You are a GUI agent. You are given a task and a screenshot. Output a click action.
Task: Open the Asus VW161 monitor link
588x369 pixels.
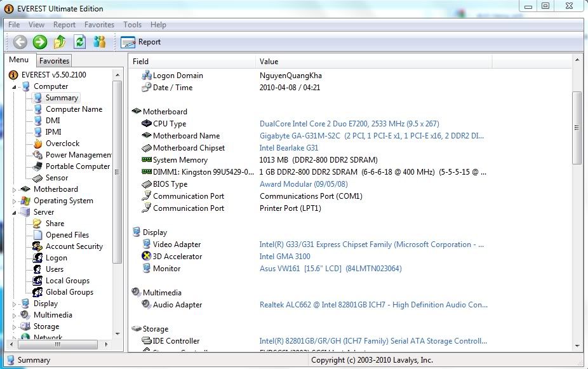(x=331, y=269)
